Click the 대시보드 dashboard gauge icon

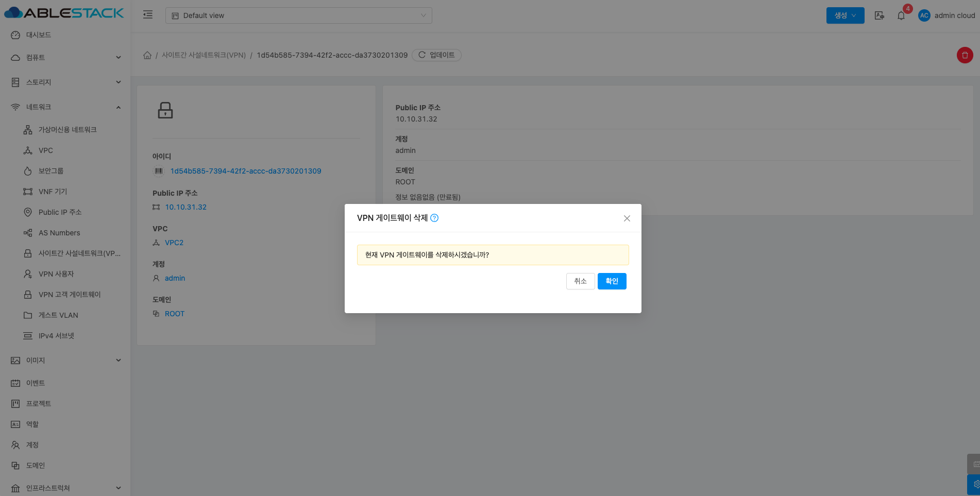click(15, 35)
